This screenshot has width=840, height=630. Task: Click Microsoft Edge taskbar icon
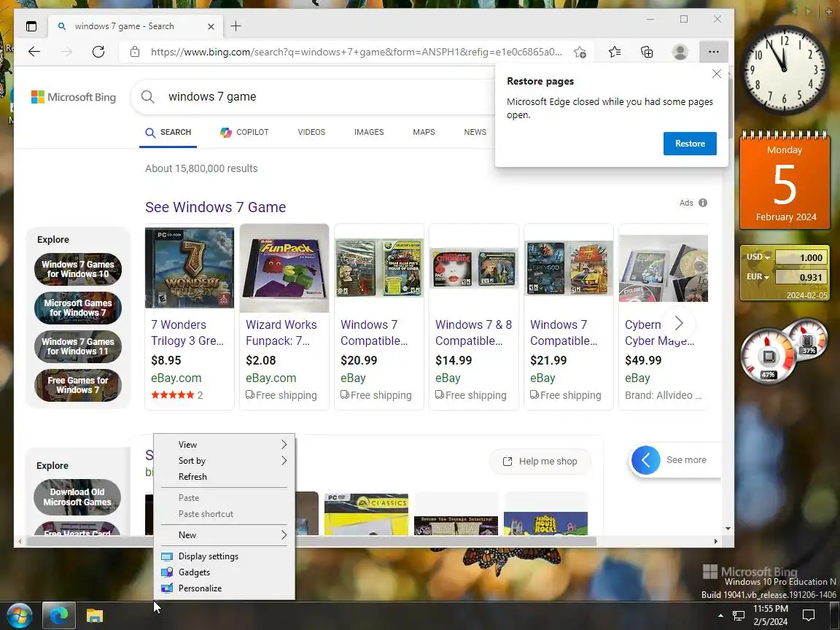click(x=59, y=616)
